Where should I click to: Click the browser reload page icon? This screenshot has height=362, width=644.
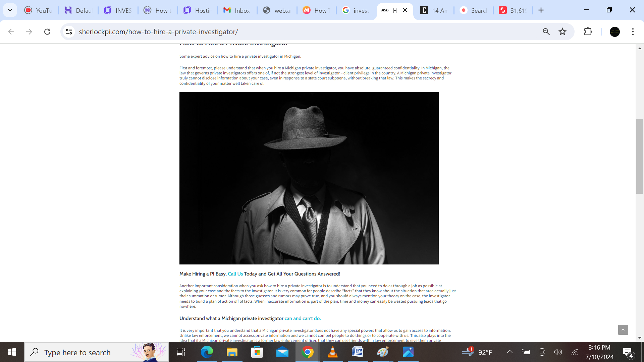point(47,32)
